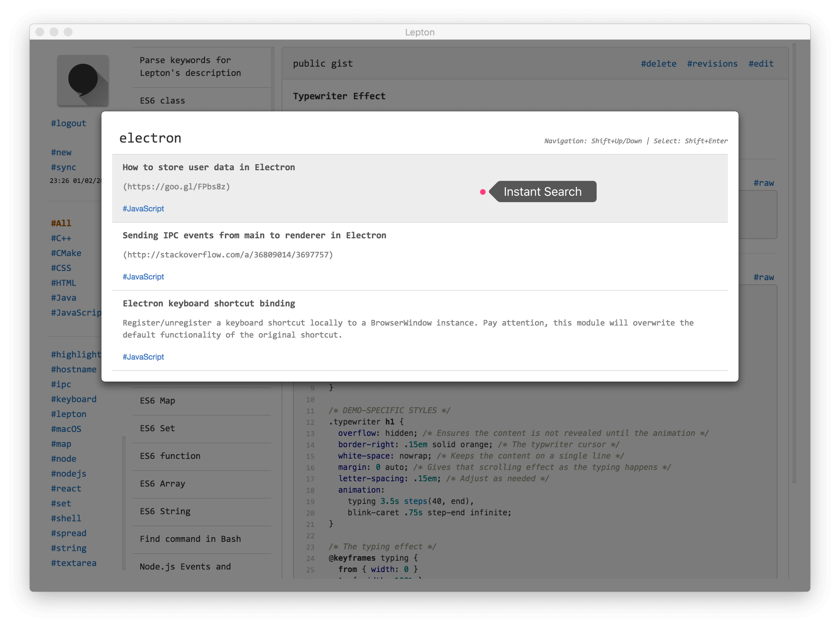Filter gists by #C++ language
The width and height of the screenshot is (840, 627).
pyautogui.click(x=61, y=238)
